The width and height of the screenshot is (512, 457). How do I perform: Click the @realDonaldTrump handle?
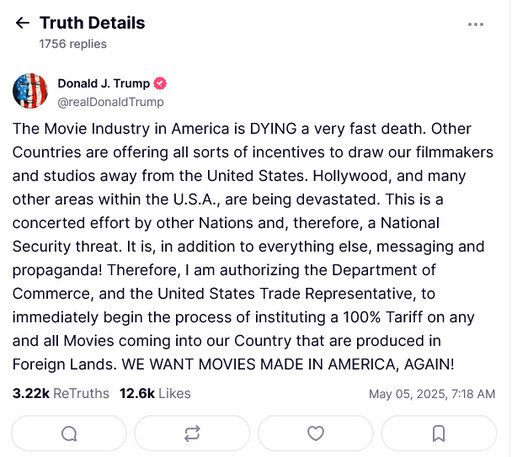tap(111, 102)
